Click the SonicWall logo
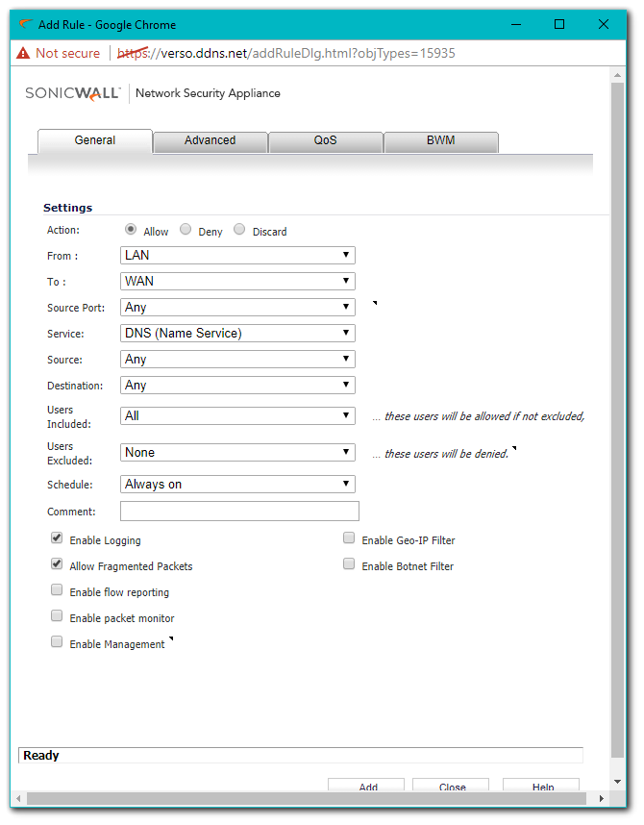The height and width of the screenshot is (825, 644). (73, 93)
